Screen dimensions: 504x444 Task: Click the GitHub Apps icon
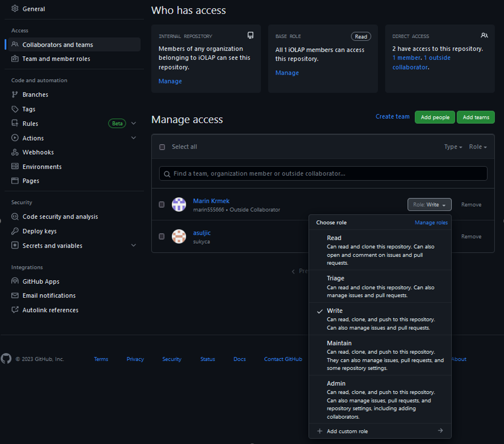coord(15,282)
